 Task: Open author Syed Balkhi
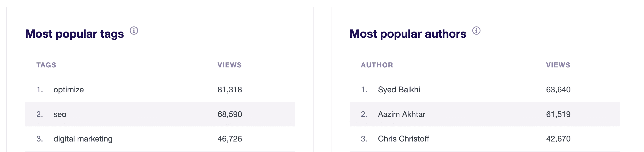(x=399, y=90)
